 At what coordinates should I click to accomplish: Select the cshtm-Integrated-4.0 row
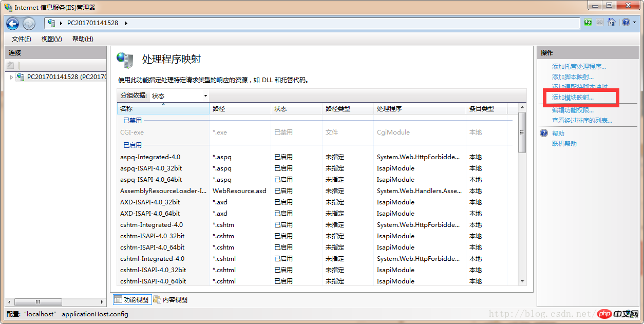[317, 225]
